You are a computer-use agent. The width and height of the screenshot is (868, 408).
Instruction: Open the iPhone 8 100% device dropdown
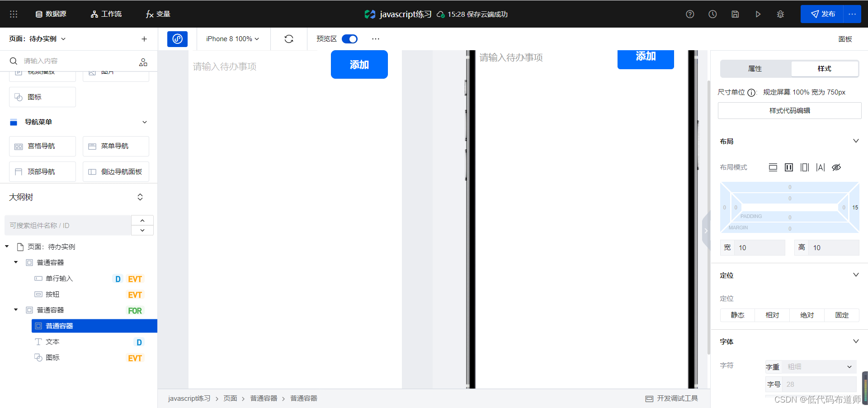click(x=232, y=39)
